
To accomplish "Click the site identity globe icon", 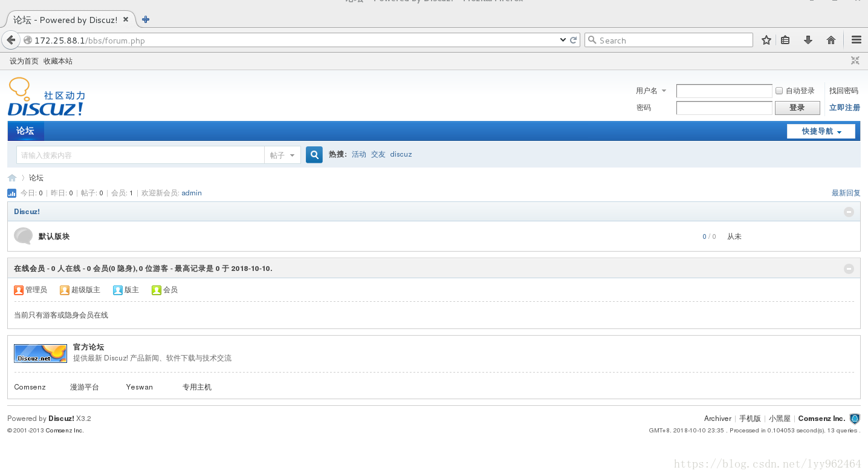I will point(27,41).
